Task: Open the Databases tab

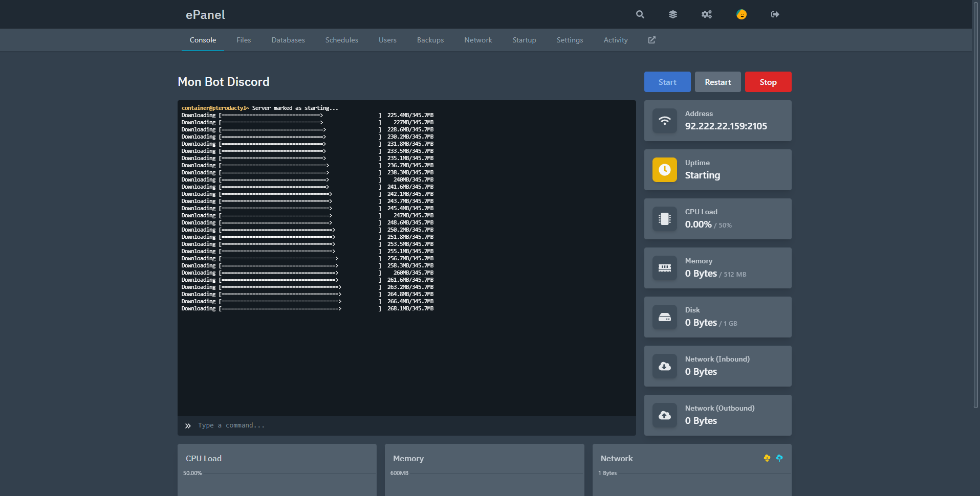Action: tap(288, 40)
